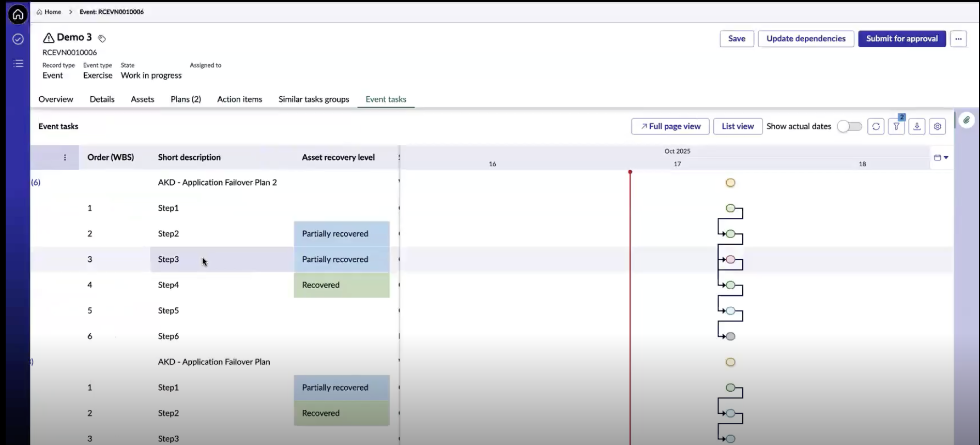This screenshot has height=445, width=980.
Task: Select Step5 row description
Action: [x=169, y=311]
